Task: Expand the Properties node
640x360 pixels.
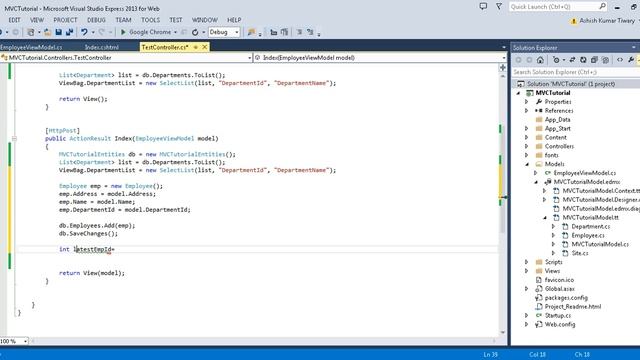Action: coord(527,102)
